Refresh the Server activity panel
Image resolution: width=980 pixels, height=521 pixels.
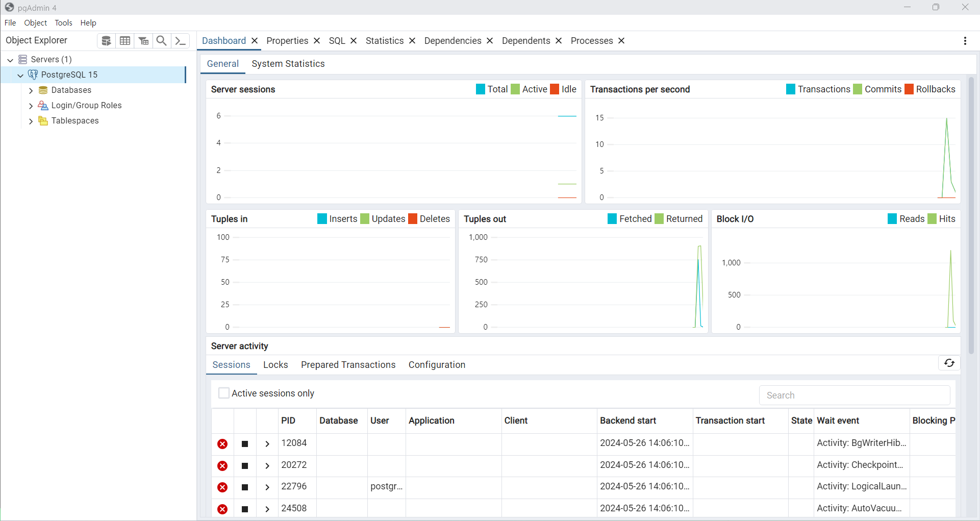pos(949,363)
